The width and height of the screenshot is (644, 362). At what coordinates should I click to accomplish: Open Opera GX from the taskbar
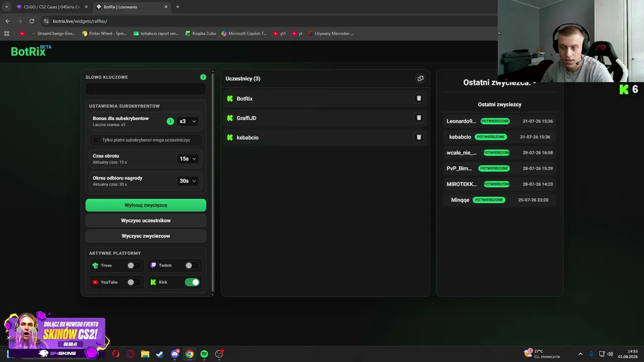[130, 354]
